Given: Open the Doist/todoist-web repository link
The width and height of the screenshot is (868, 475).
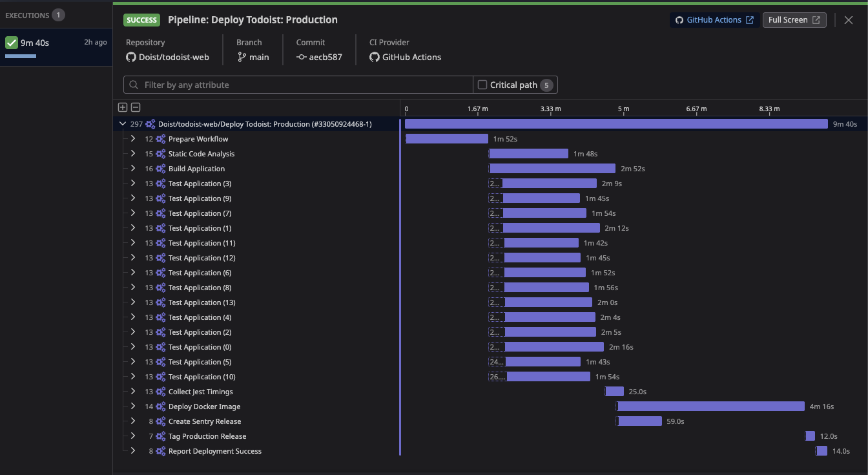Looking at the screenshot, I should coord(174,57).
